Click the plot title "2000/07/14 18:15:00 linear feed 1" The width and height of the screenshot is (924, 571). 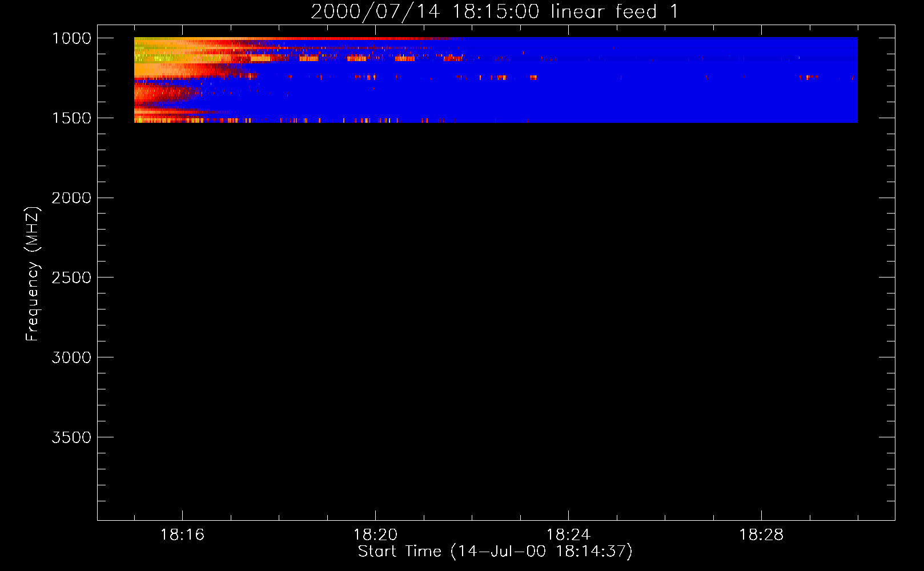tap(495, 11)
